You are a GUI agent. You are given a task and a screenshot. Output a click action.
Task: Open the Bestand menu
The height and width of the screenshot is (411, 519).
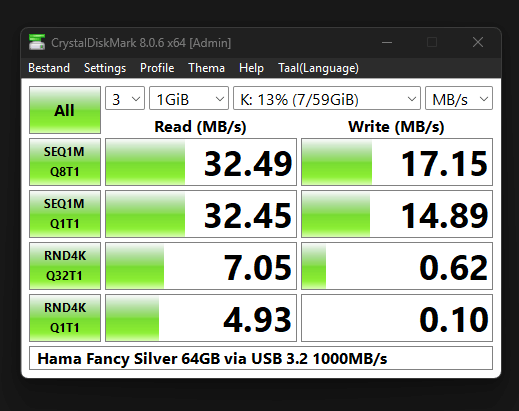pyautogui.click(x=49, y=68)
